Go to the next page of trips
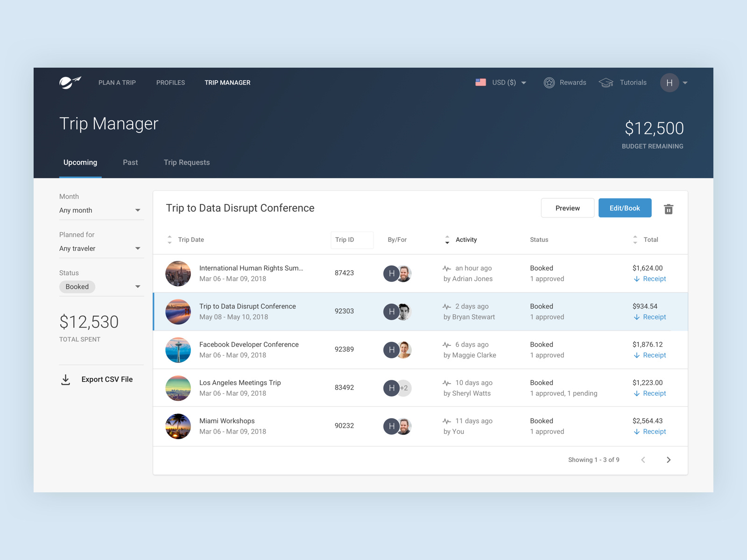 tap(669, 460)
